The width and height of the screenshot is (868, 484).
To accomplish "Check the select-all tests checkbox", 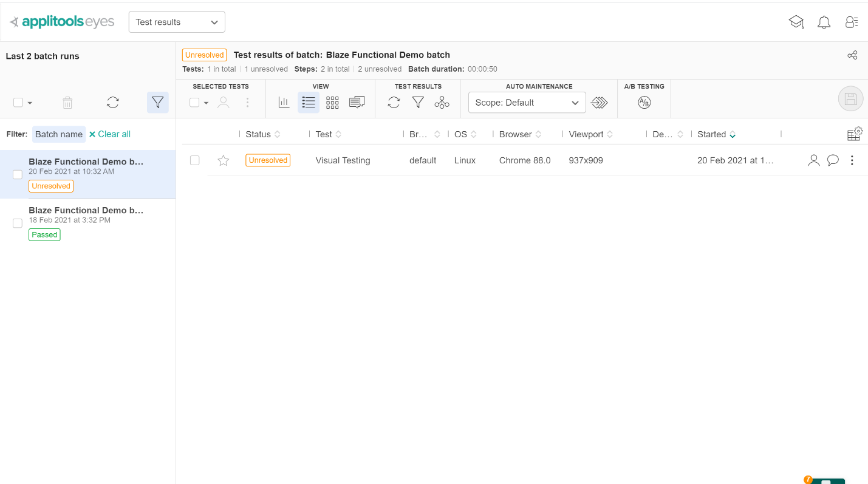I will pos(194,103).
